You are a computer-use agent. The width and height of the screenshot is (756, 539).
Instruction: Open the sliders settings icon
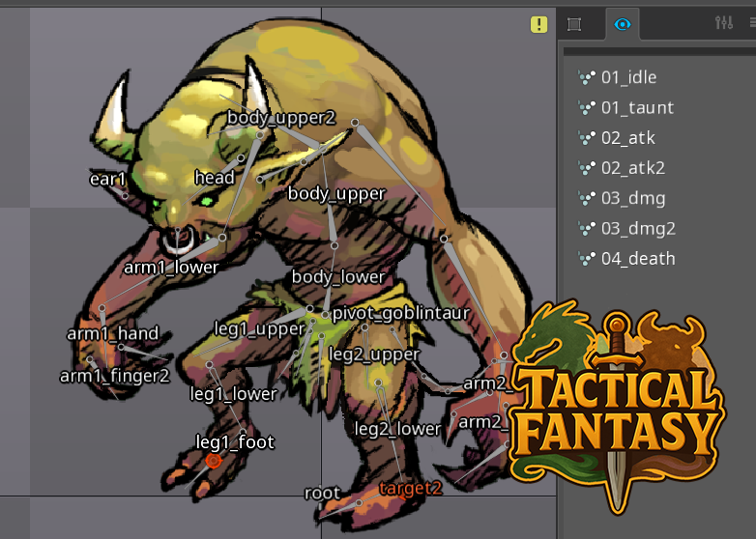click(724, 22)
